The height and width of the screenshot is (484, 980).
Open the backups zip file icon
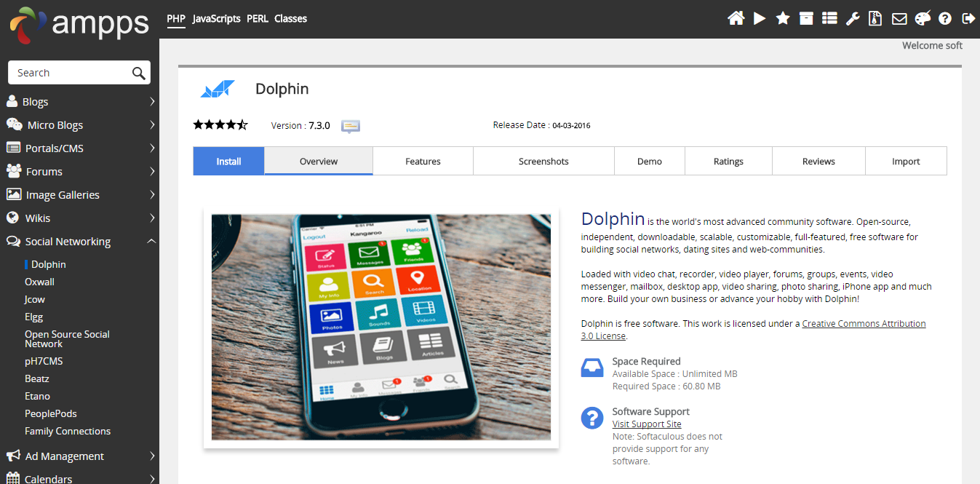coord(876,18)
